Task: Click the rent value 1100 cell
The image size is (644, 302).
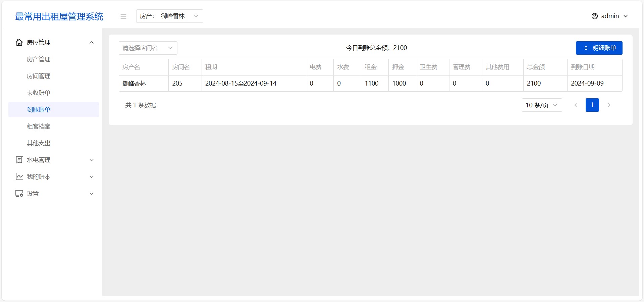Action: click(375, 83)
